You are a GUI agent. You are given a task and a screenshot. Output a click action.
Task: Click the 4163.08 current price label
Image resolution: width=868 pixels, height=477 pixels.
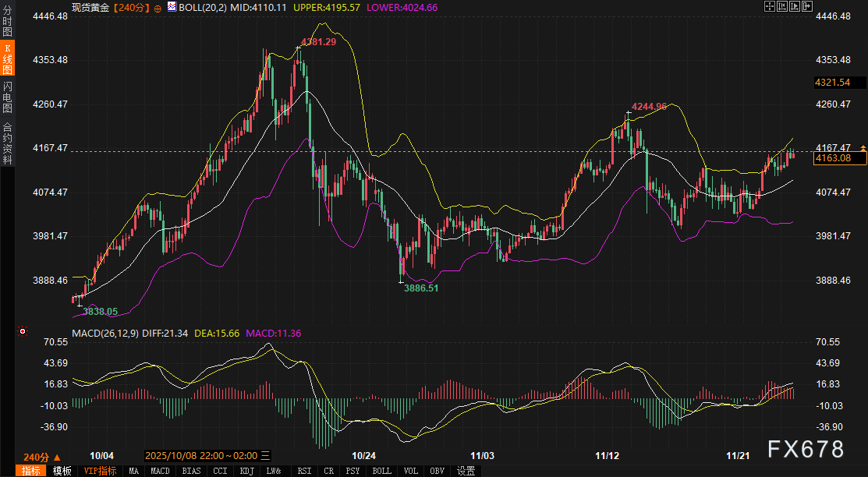(x=838, y=158)
